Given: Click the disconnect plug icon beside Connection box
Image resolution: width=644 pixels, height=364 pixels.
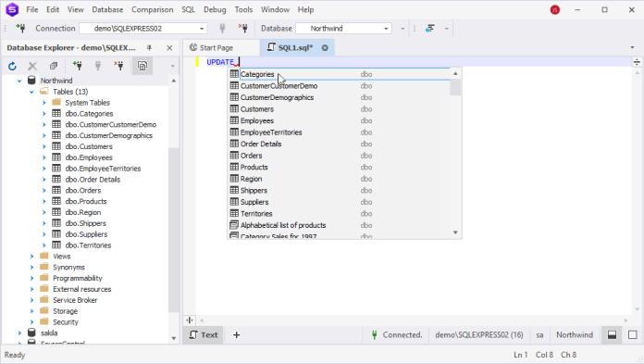Looking at the screenshot, I should (243, 29).
